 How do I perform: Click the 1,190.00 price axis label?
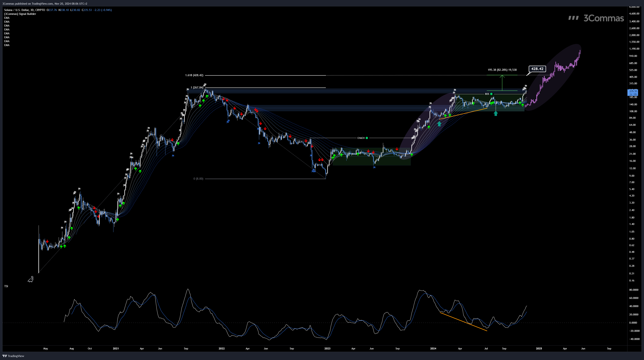pos(634,49)
